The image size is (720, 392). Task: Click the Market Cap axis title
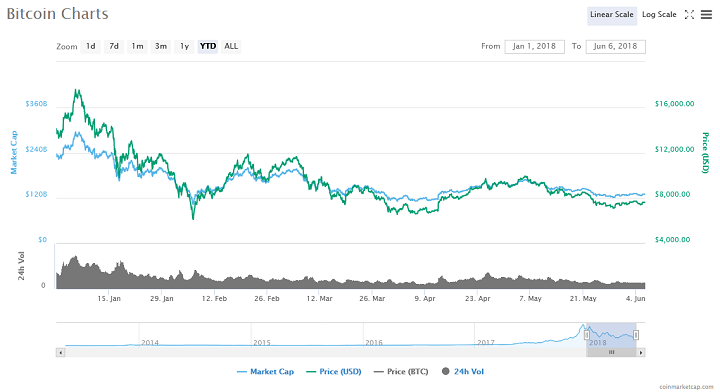tap(14, 152)
